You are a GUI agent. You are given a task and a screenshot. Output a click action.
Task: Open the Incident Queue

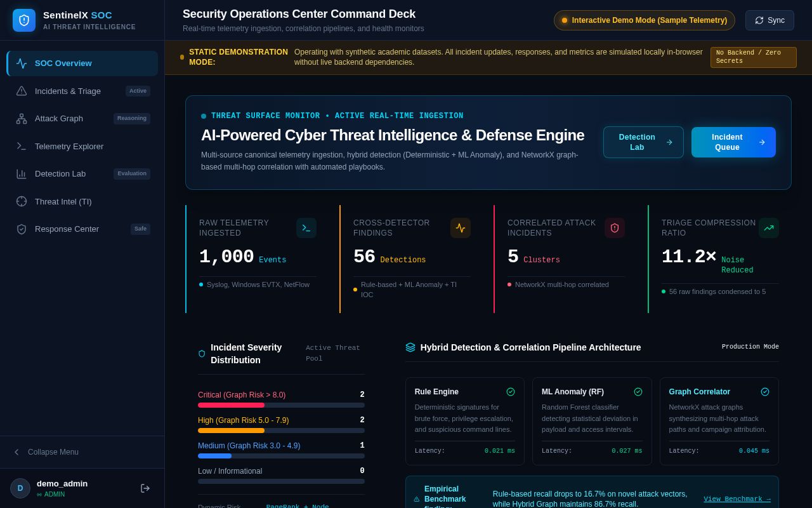pos(733,142)
